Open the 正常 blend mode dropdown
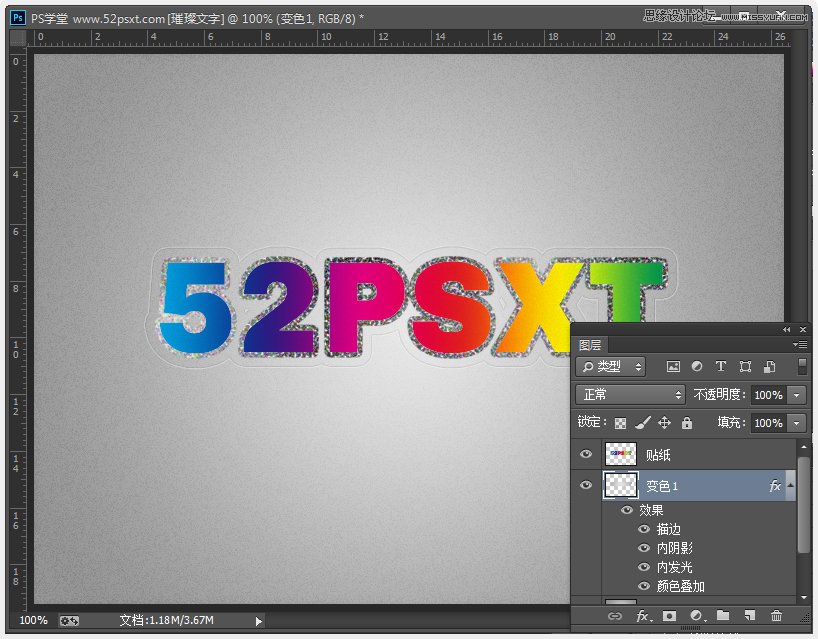818x639 pixels. click(x=631, y=395)
